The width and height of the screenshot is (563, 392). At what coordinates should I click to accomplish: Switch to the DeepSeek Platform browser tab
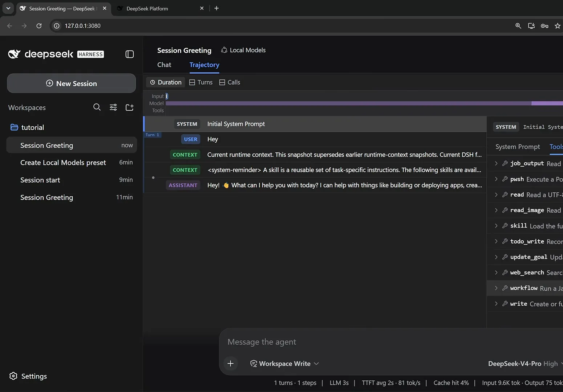160,8
